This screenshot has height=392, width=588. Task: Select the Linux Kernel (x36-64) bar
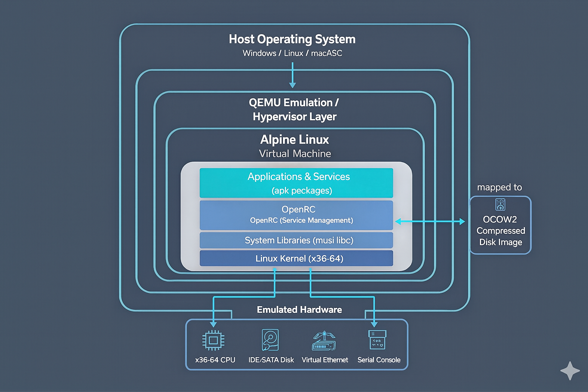[296, 259]
